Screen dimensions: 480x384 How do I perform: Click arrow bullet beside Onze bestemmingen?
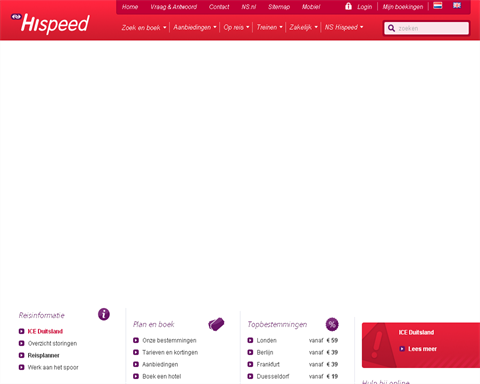(136, 340)
